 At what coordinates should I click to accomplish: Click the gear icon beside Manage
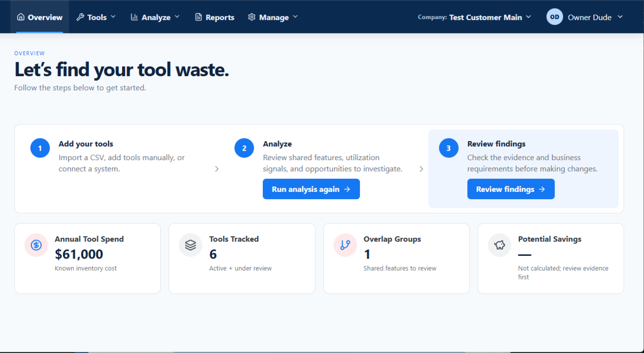coord(252,17)
